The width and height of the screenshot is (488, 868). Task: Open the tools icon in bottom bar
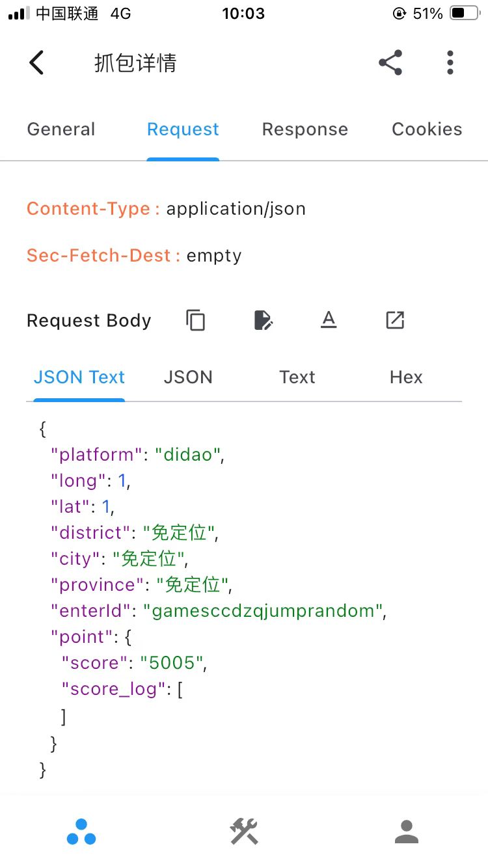pos(244,832)
